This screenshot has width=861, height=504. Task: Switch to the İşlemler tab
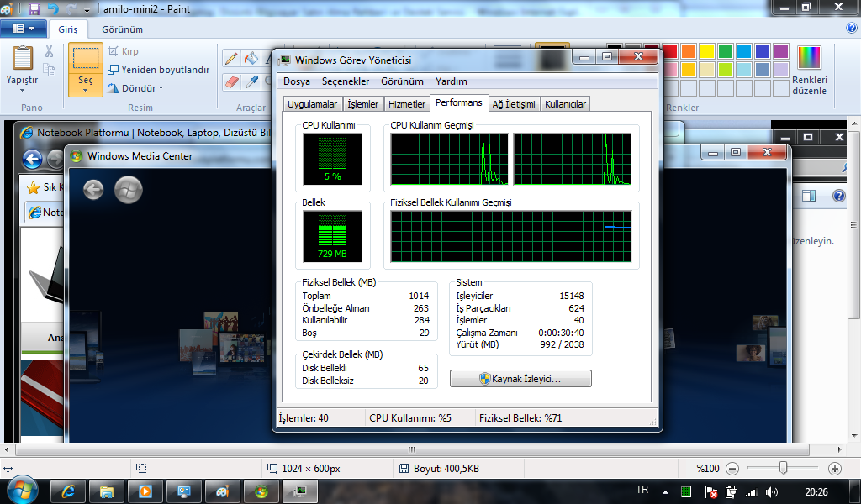363,104
